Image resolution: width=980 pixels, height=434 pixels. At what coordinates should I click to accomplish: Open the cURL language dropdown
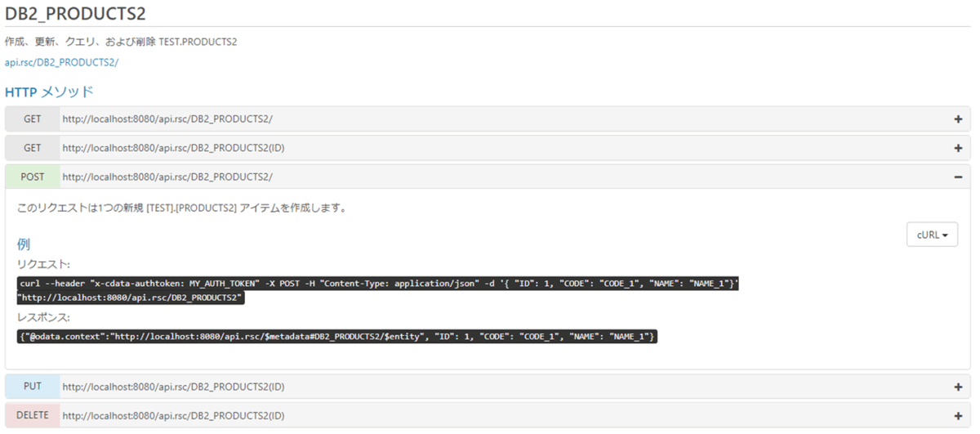[932, 235]
